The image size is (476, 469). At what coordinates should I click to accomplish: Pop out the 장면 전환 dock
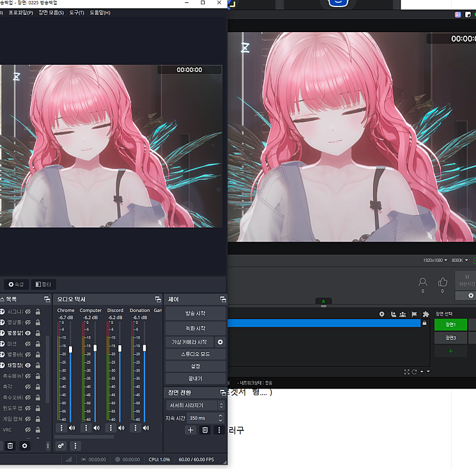(x=223, y=392)
